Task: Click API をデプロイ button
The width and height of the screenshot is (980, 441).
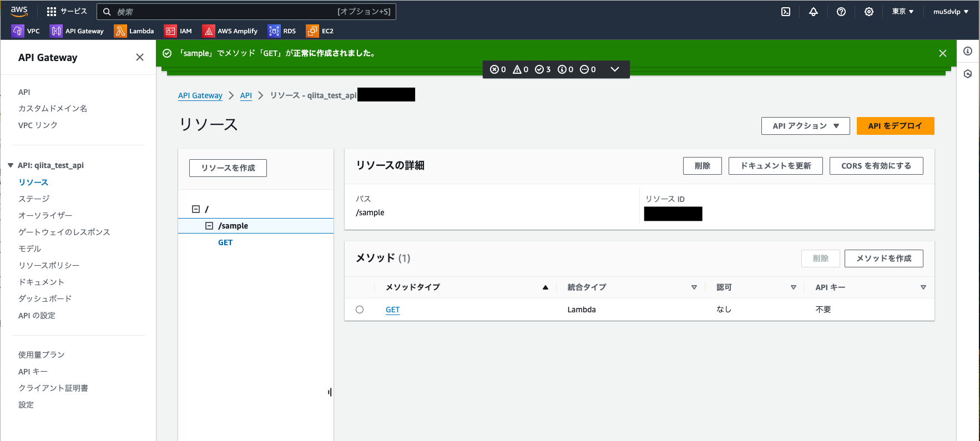Action: (896, 126)
